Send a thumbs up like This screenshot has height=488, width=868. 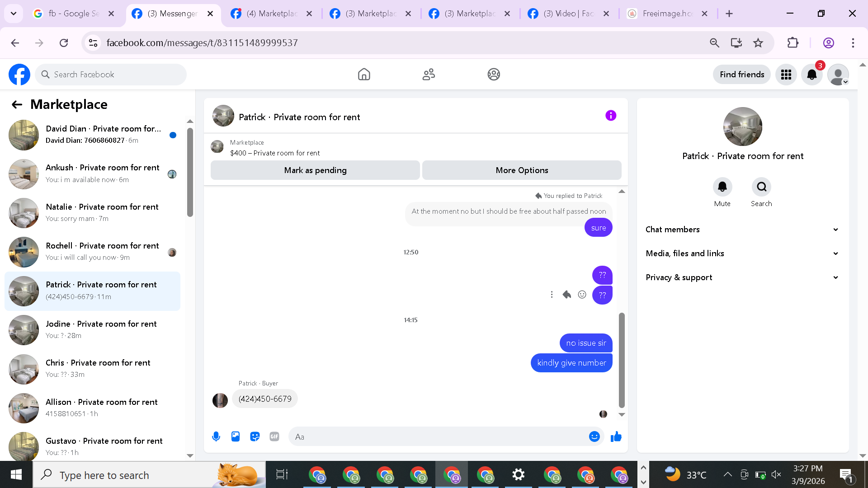click(616, 436)
